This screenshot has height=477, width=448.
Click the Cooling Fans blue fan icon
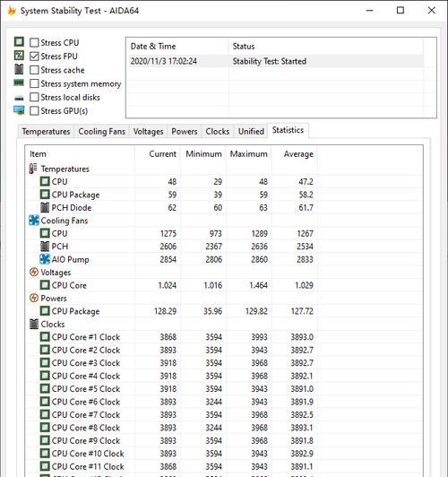(34, 221)
